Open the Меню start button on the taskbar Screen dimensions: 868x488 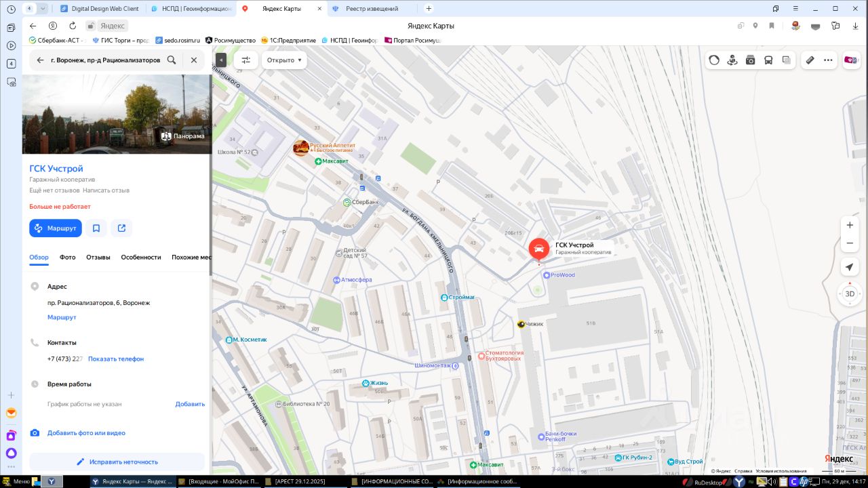[x=17, y=481]
